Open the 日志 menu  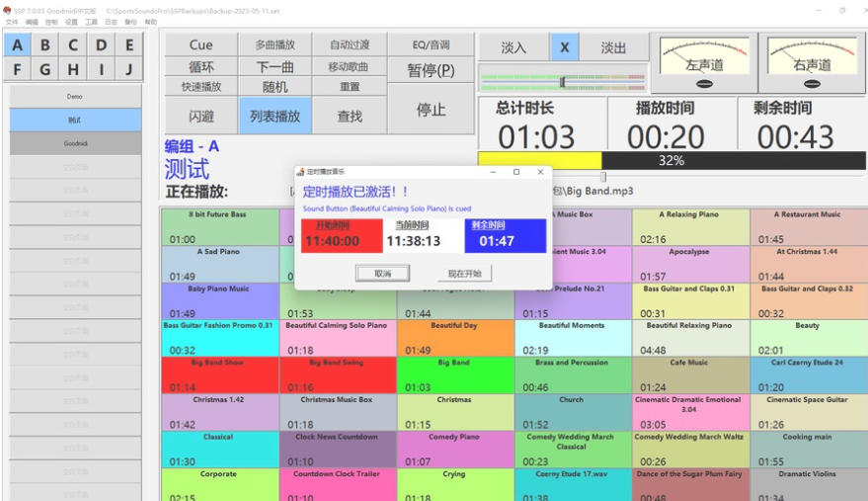tap(112, 22)
